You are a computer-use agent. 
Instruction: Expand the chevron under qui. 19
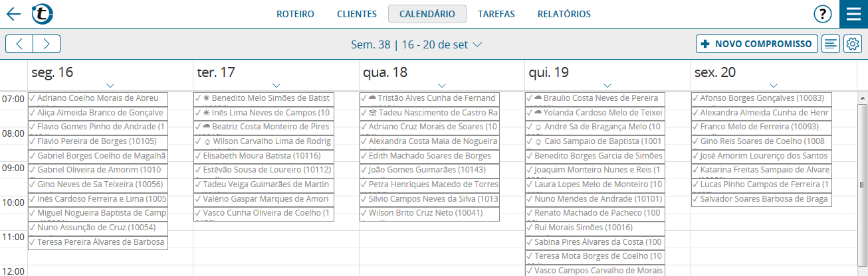click(x=607, y=85)
